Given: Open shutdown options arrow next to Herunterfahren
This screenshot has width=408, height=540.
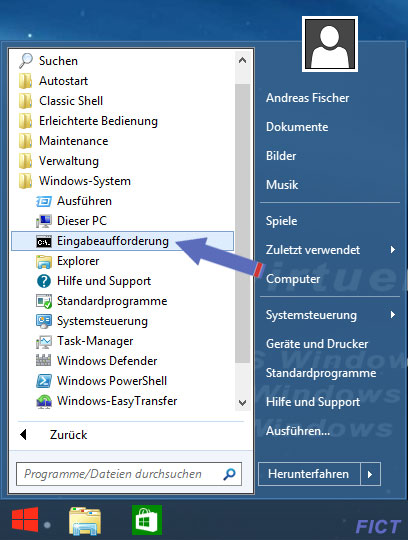Looking at the screenshot, I should coord(370,474).
